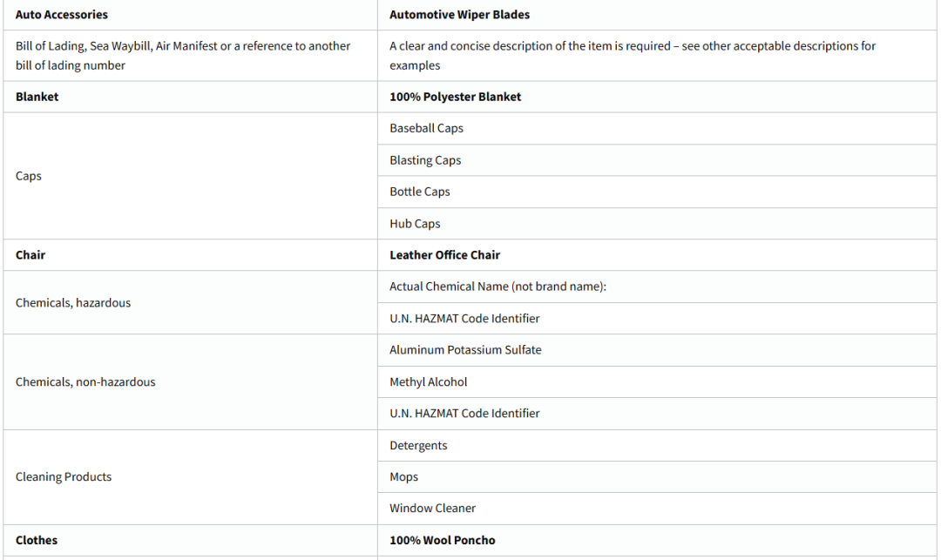Click the Cleaning Products category cell
This screenshot has width=941, height=560.
click(x=64, y=476)
